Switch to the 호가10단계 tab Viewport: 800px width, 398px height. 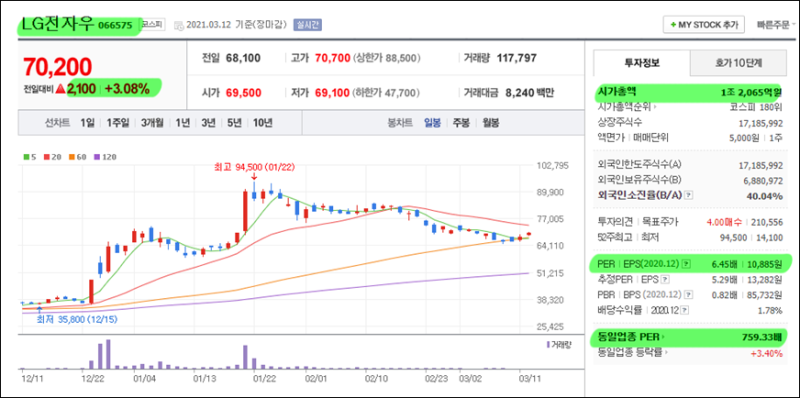[x=738, y=63]
